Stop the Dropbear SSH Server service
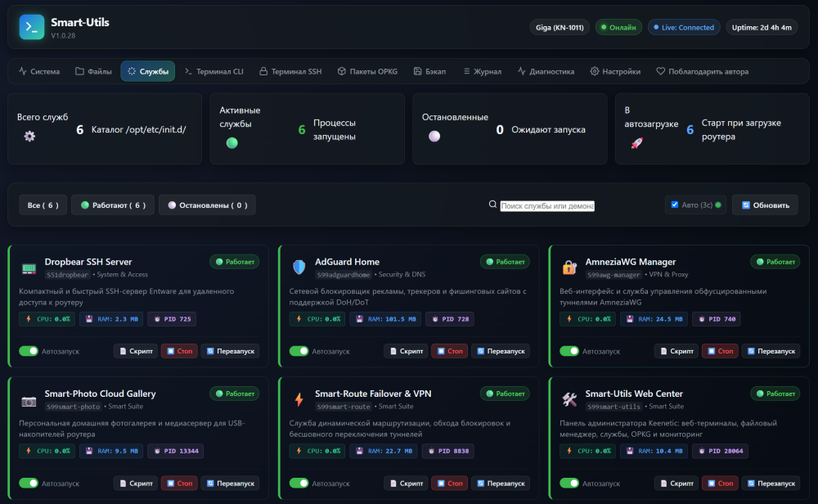 click(179, 351)
